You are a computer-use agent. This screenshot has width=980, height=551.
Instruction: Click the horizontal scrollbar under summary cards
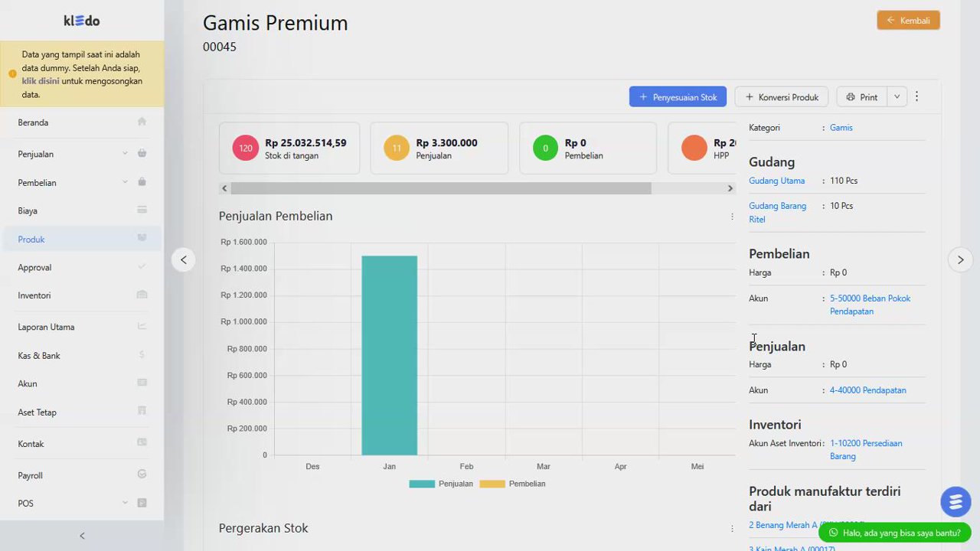click(441, 188)
